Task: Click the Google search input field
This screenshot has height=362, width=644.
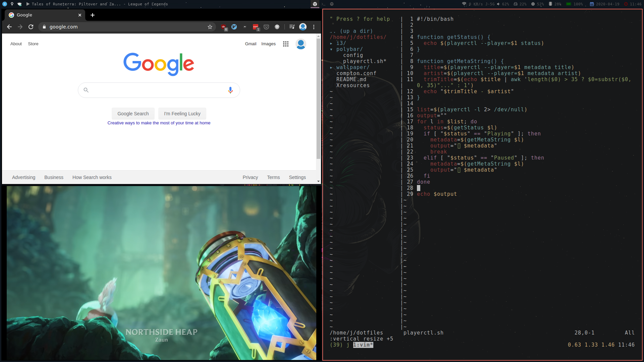Action: pyautogui.click(x=158, y=90)
